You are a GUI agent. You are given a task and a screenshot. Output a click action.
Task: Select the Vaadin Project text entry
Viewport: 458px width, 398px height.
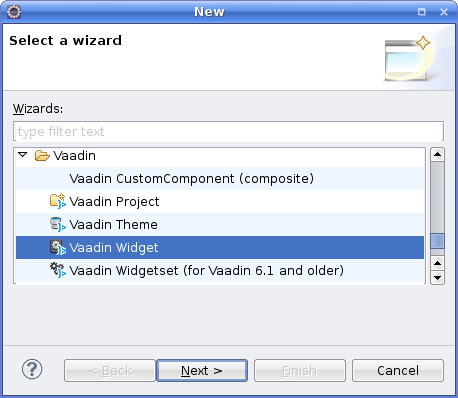[114, 202]
